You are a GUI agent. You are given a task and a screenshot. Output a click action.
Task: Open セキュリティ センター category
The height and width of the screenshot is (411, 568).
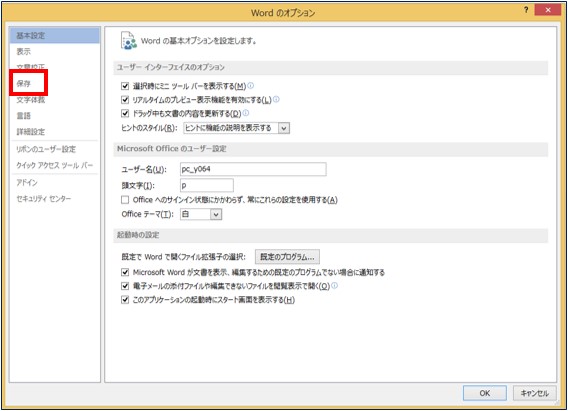pyautogui.click(x=44, y=198)
